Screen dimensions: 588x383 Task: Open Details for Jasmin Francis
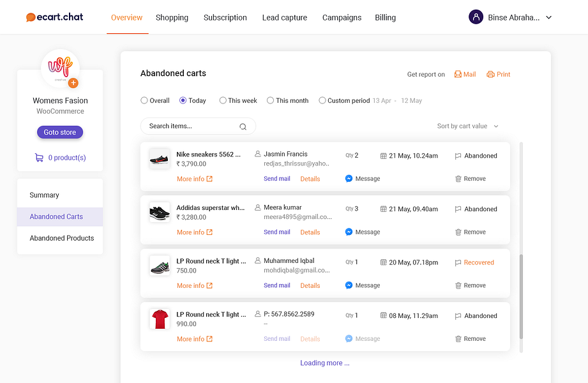click(x=310, y=179)
